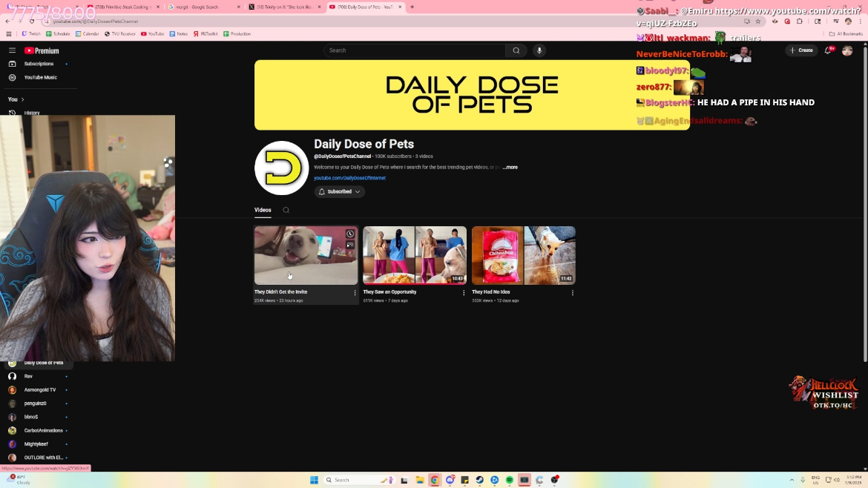The height and width of the screenshot is (488, 868).
Task: Open Chrome extensions puzzle icon
Action: click(799, 22)
